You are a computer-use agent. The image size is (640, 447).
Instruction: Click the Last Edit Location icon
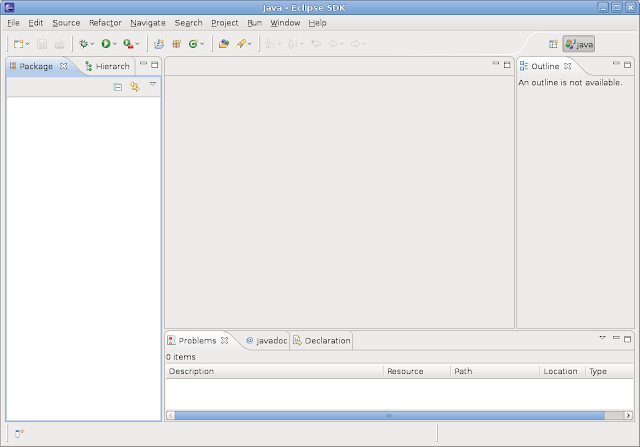pos(316,44)
